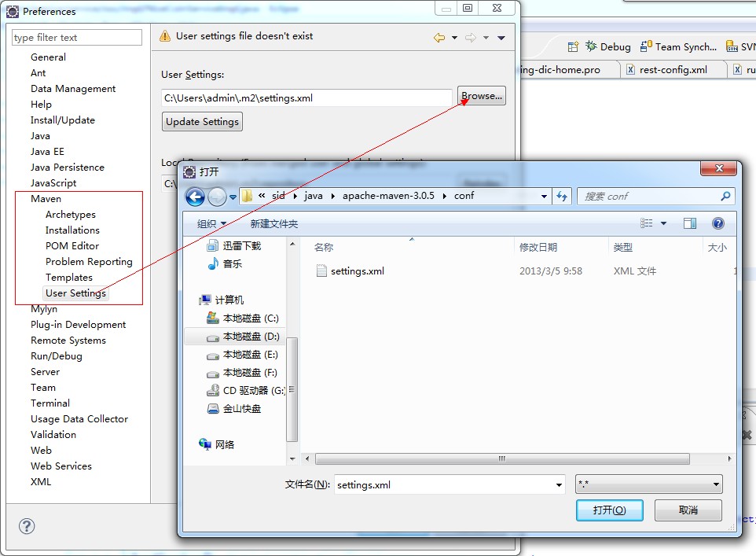Click the Update Settings button
The width and height of the screenshot is (756, 556).
[202, 122]
